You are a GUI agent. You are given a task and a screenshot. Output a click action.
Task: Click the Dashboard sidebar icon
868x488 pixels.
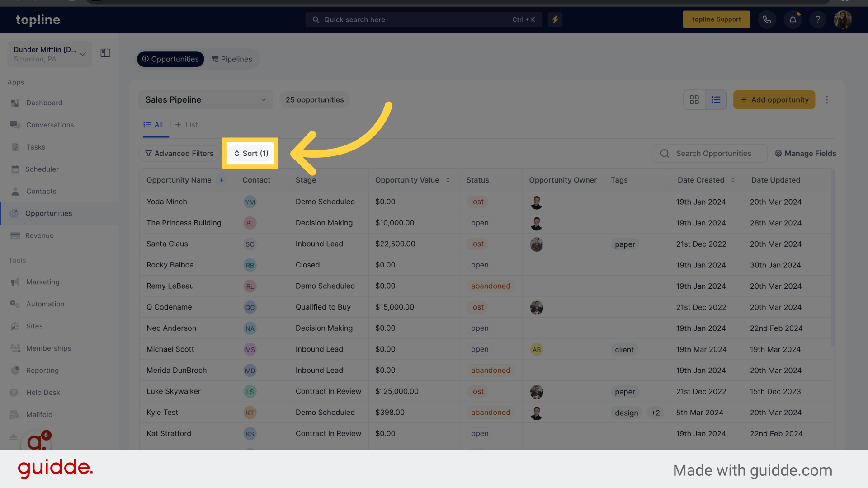(x=15, y=103)
